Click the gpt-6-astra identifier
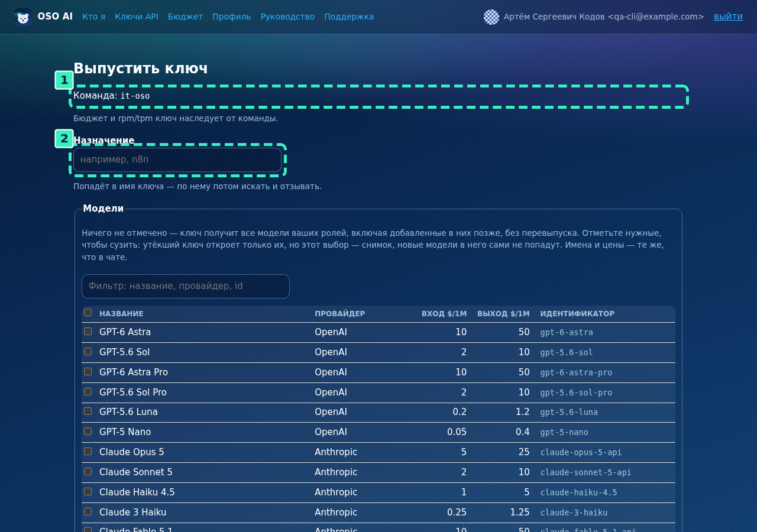The height and width of the screenshot is (532, 757). click(x=567, y=333)
